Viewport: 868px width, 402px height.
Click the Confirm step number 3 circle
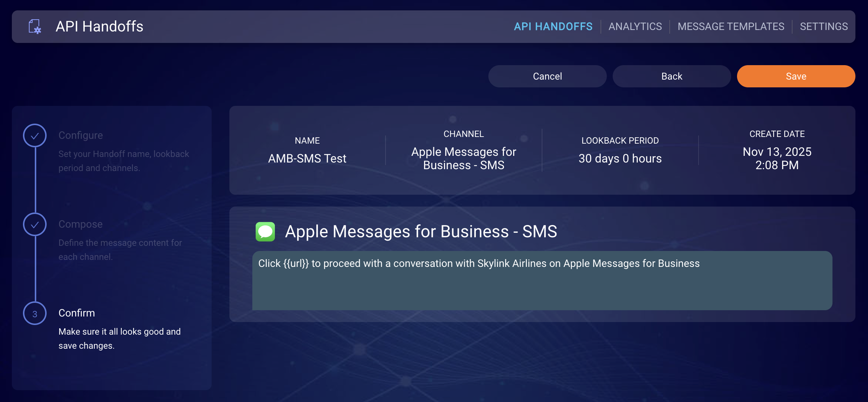[x=35, y=314]
